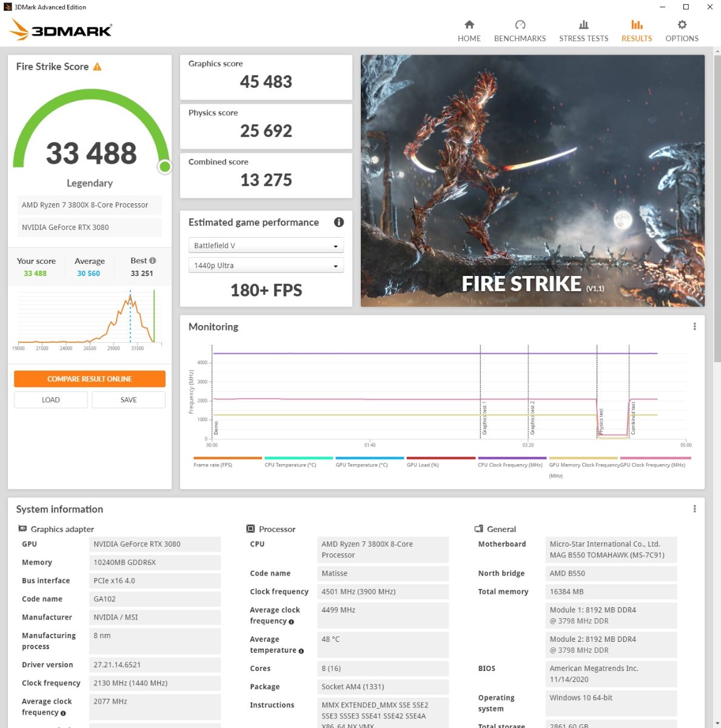Open the BENCHMARKS tab
Screen dimensions: 721x728
(x=520, y=31)
